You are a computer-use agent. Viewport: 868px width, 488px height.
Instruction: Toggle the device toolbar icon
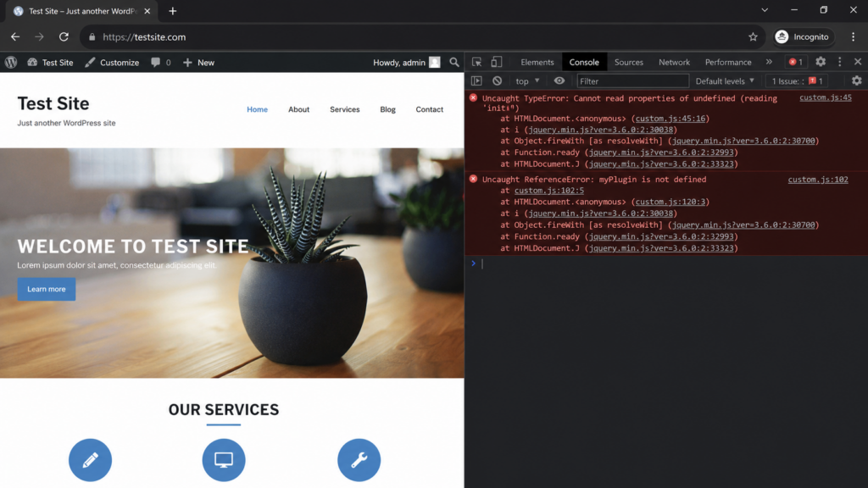point(497,62)
